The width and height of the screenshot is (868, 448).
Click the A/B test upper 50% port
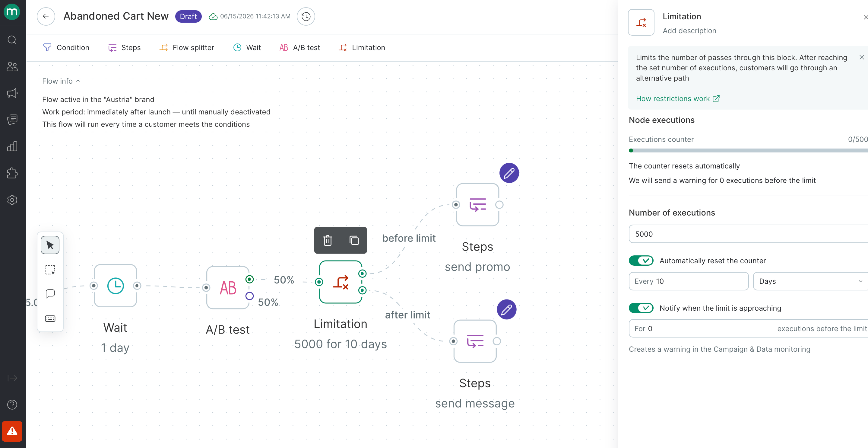pyautogui.click(x=249, y=279)
